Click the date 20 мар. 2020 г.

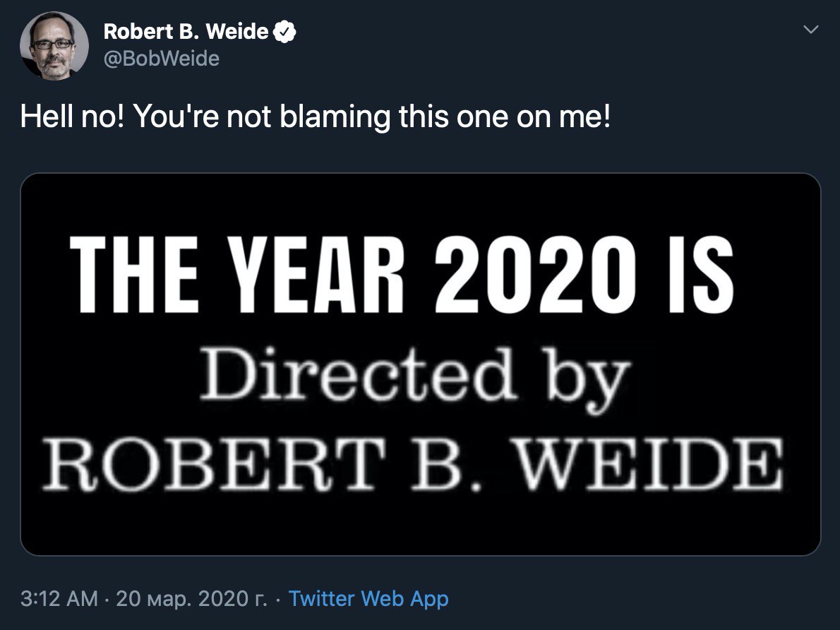pyautogui.click(x=191, y=598)
